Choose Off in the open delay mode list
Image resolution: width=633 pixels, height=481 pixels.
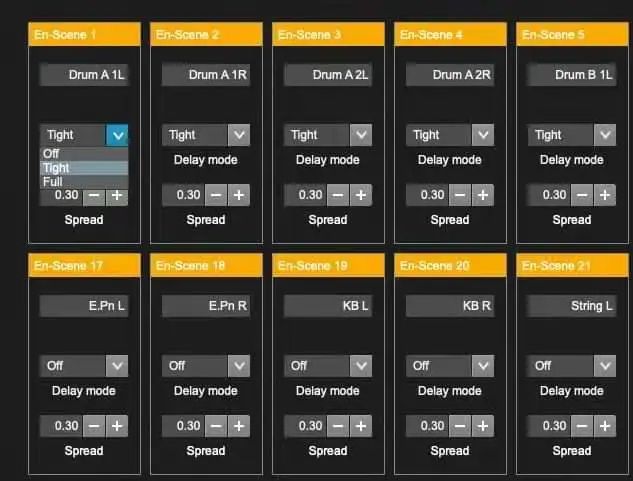52,154
